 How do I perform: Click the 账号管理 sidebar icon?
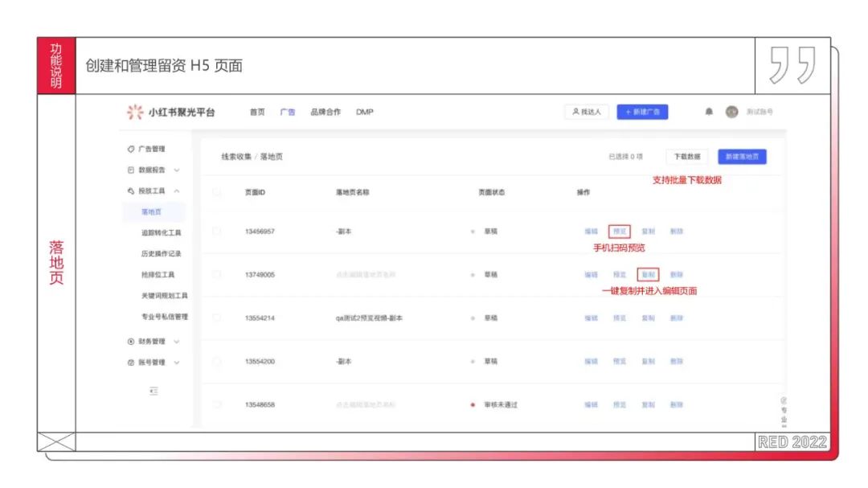(131, 363)
